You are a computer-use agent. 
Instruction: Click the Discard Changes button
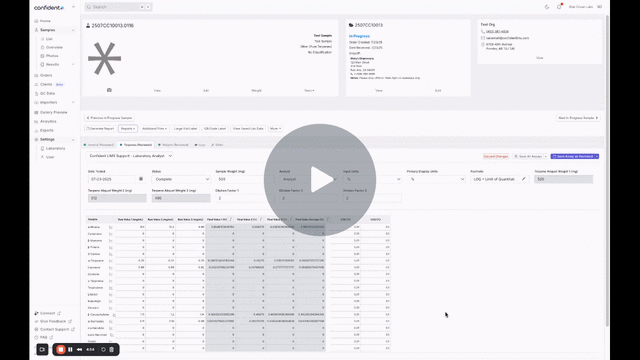[x=496, y=156]
